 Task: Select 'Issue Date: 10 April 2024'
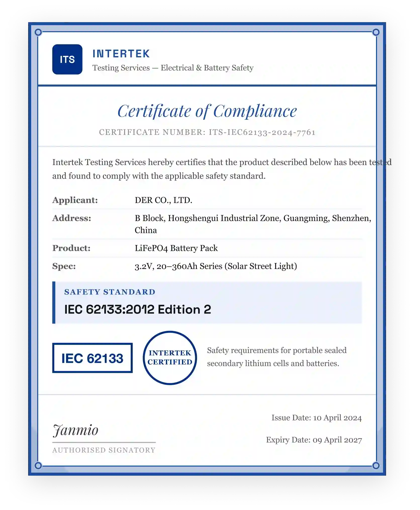click(317, 418)
